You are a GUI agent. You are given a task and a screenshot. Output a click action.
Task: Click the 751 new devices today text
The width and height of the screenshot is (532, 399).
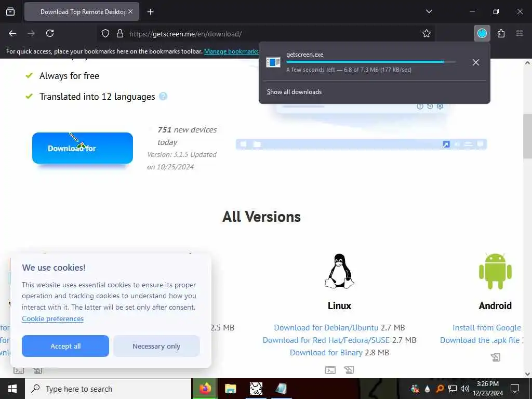(x=187, y=136)
